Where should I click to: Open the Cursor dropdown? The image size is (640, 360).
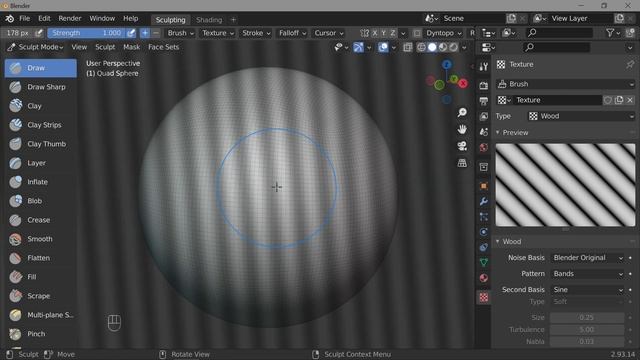point(329,33)
